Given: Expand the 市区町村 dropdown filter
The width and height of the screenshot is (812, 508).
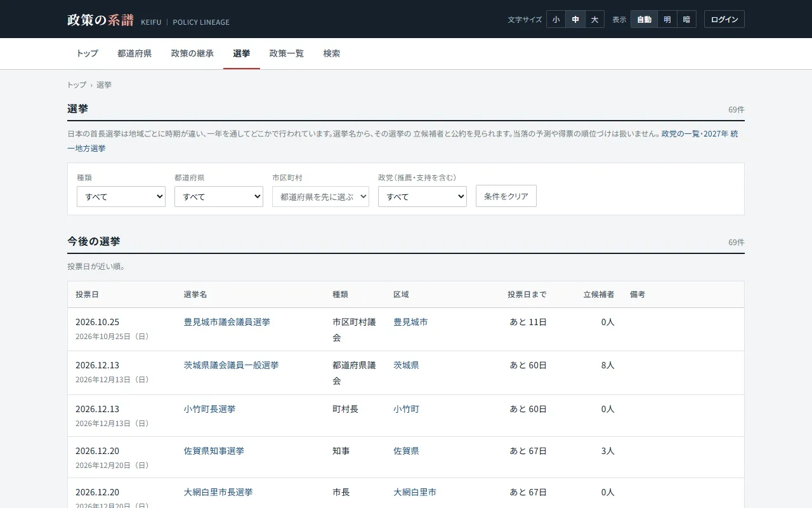Looking at the screenshot, I should pyautogui.click(x=320, y=196).
